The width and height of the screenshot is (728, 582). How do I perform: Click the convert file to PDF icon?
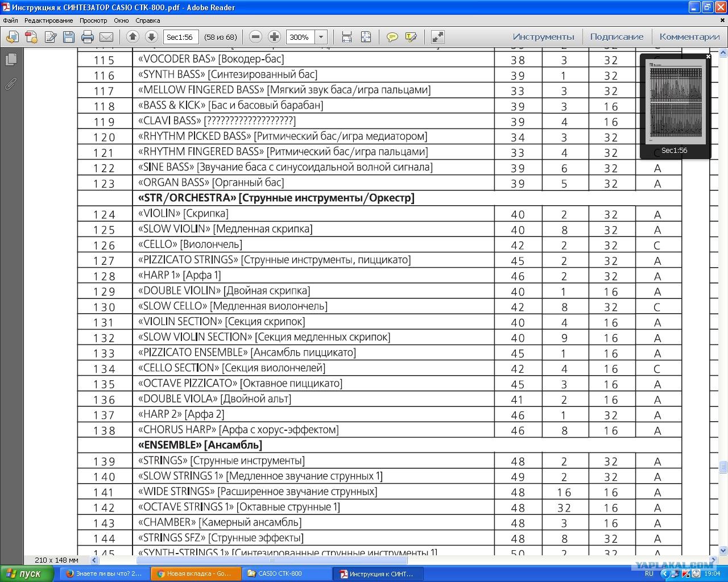coord(31,37)
